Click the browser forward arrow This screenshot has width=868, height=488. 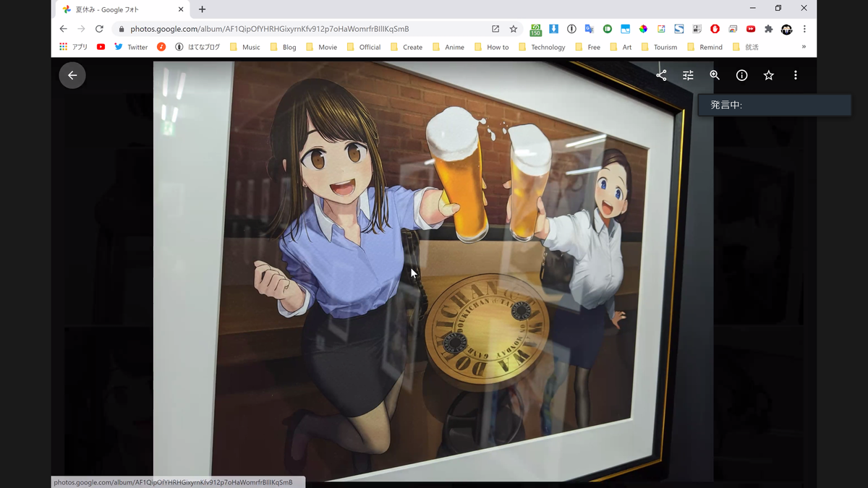tap(81, 29)
